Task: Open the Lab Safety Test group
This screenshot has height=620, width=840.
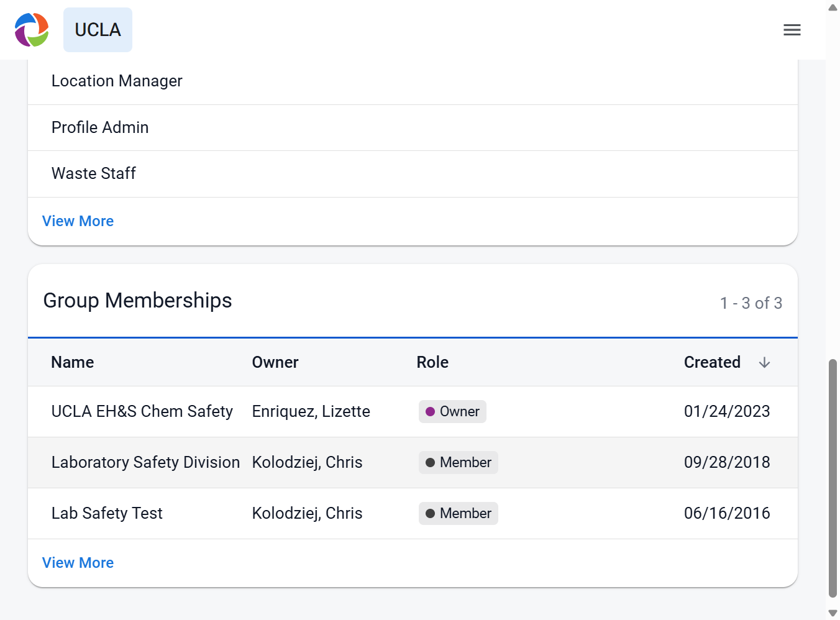Action: coord(107,513)
